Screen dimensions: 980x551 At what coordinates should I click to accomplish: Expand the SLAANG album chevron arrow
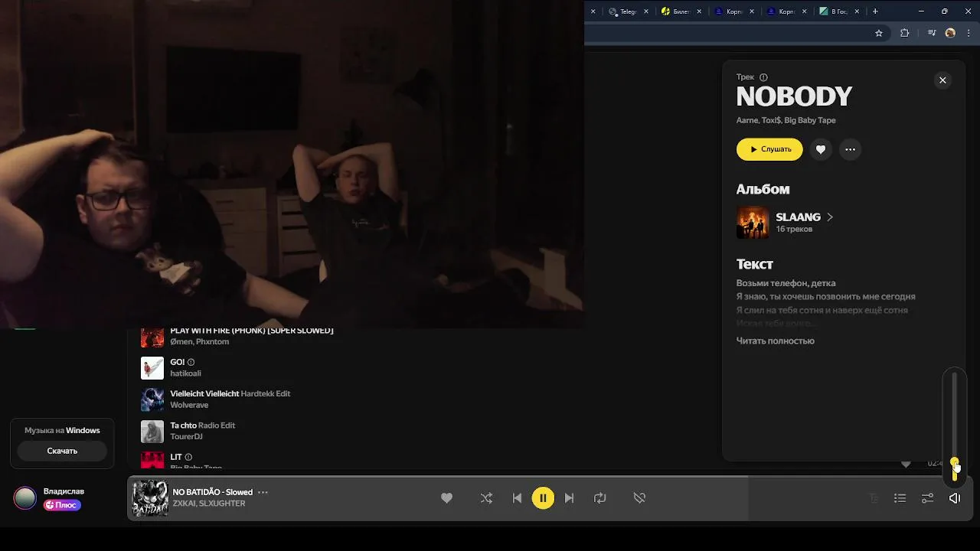pos(829,217)
